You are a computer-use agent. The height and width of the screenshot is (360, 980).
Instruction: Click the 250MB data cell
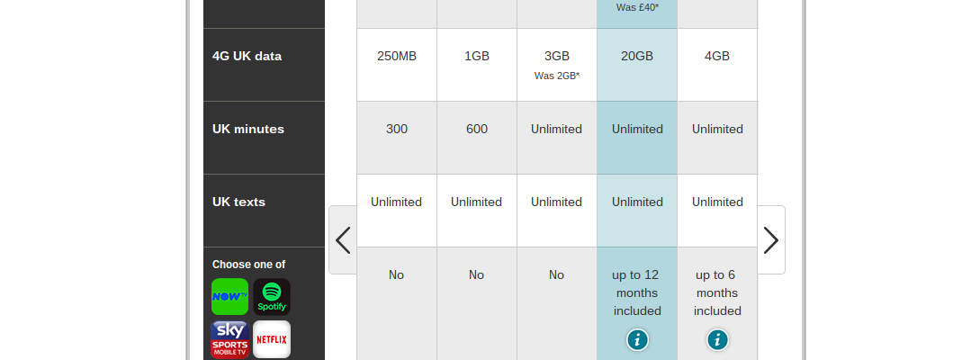397,65
